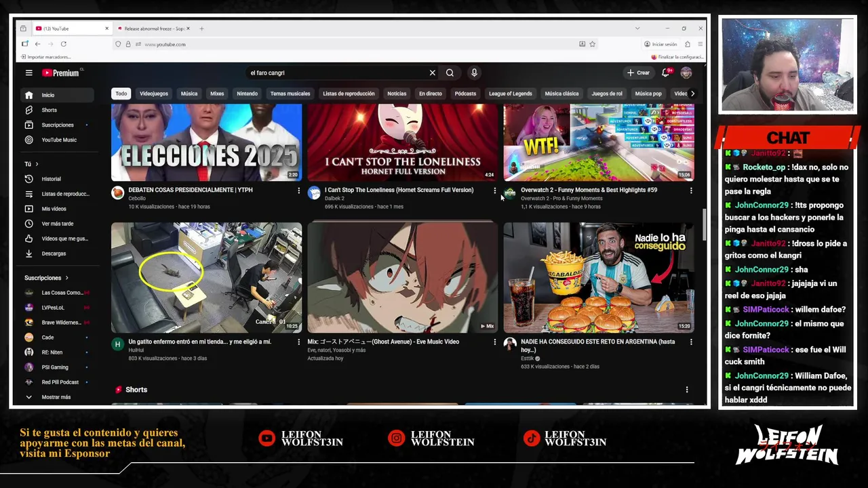
Task: Click the Crear button
Action: (x=638, y=73)
